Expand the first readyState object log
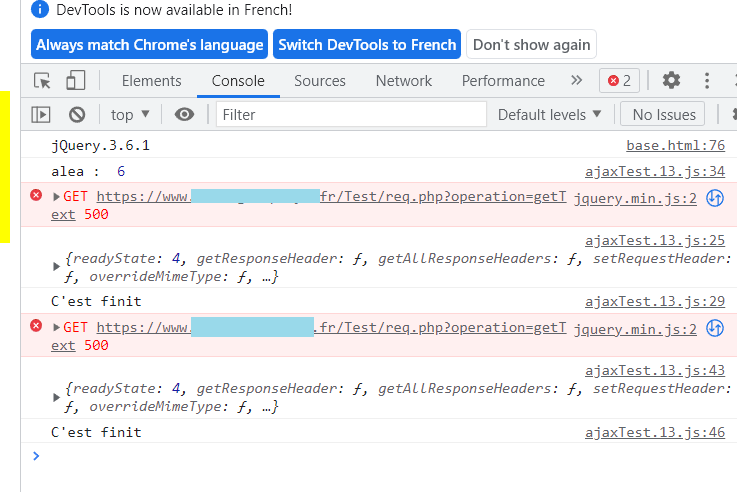The height and width of the screenshot is (492, 737). [x=56, y=266]
